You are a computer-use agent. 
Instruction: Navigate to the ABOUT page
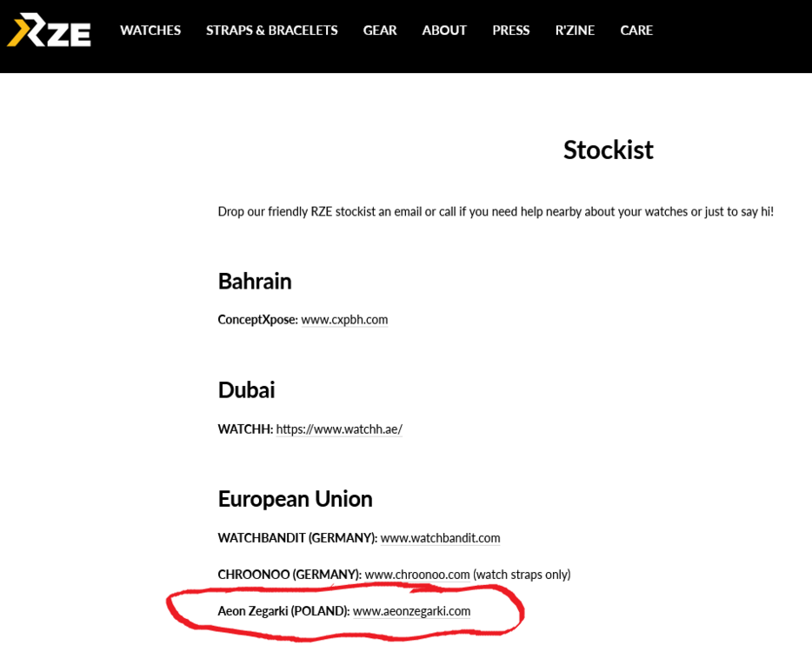[443, 30]
